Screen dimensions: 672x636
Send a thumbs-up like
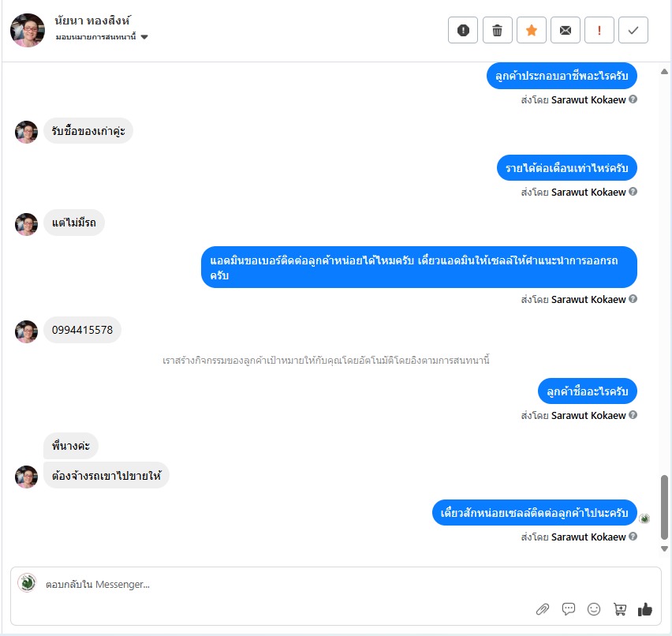[x=644, y=609]
